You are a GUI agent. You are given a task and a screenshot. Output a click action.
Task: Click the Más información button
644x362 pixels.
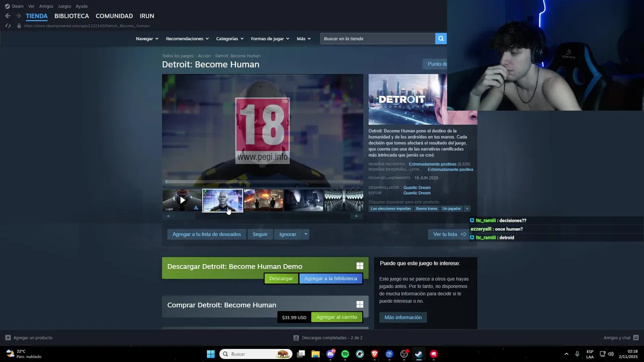[403, 317]
